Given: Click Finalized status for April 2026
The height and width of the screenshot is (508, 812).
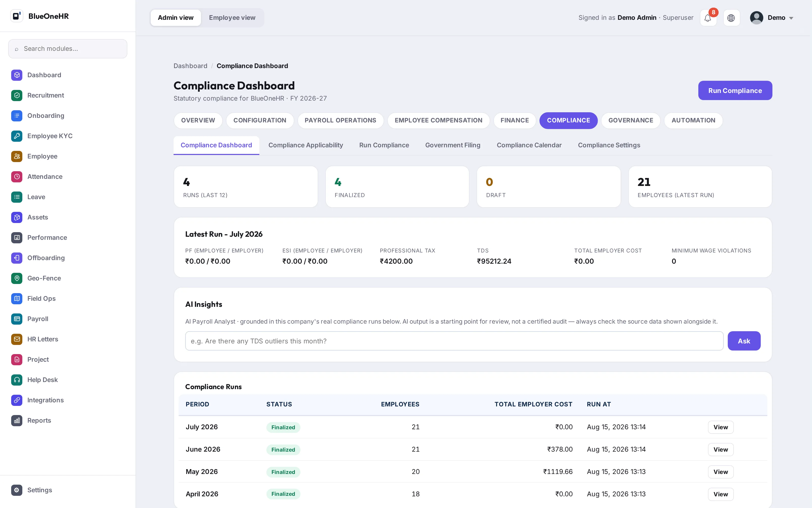Looking at the screenshot, I should click(x=283, y=494).
